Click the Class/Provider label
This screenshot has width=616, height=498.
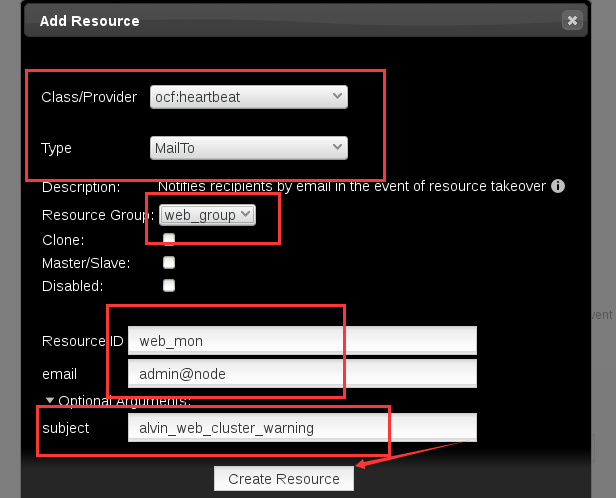89,97
